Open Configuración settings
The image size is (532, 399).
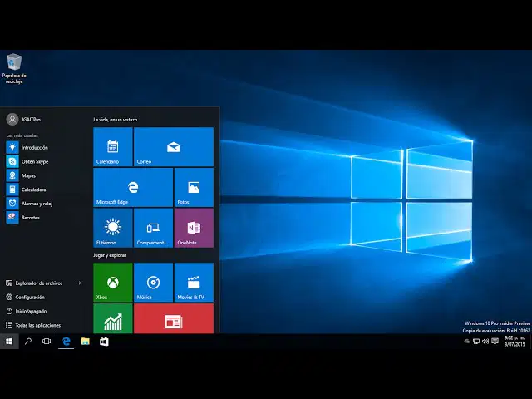coord(26,297)
